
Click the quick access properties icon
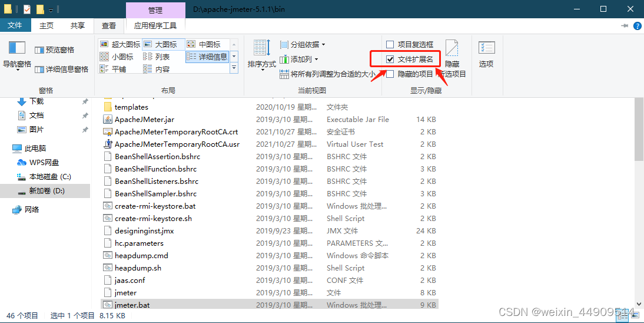(x=26, y=9)
